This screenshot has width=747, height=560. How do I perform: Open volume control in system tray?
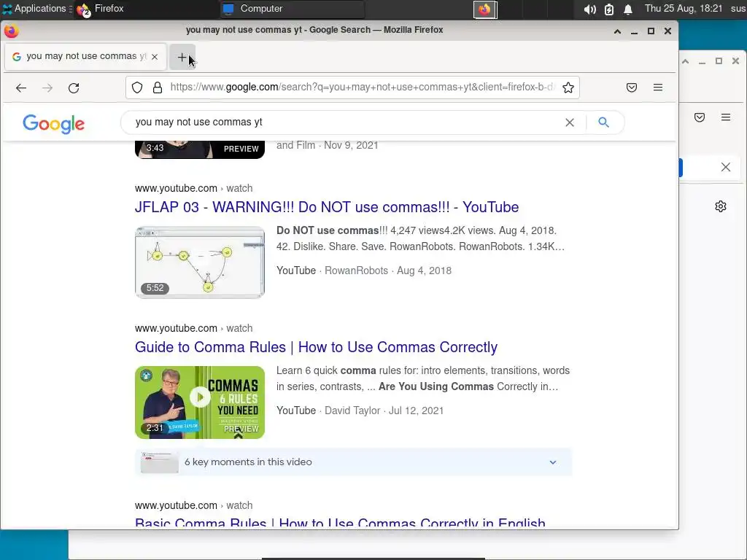pyautogui.click(x=589, y=9)
